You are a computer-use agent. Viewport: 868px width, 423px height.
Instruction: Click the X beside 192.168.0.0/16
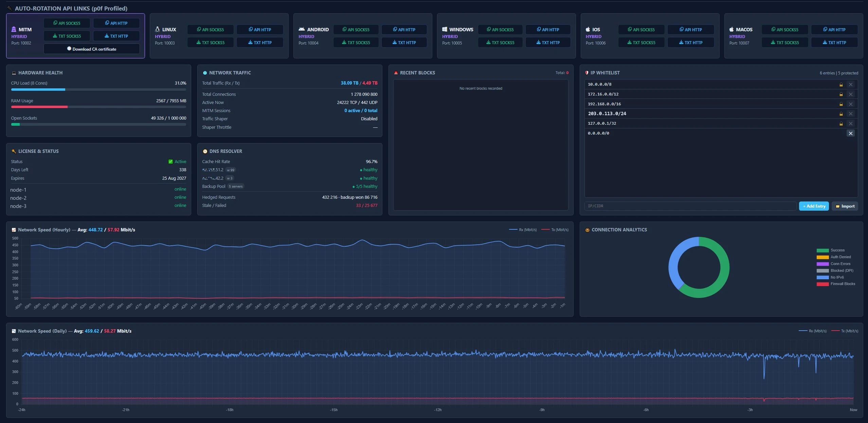(x=850, y=104)
